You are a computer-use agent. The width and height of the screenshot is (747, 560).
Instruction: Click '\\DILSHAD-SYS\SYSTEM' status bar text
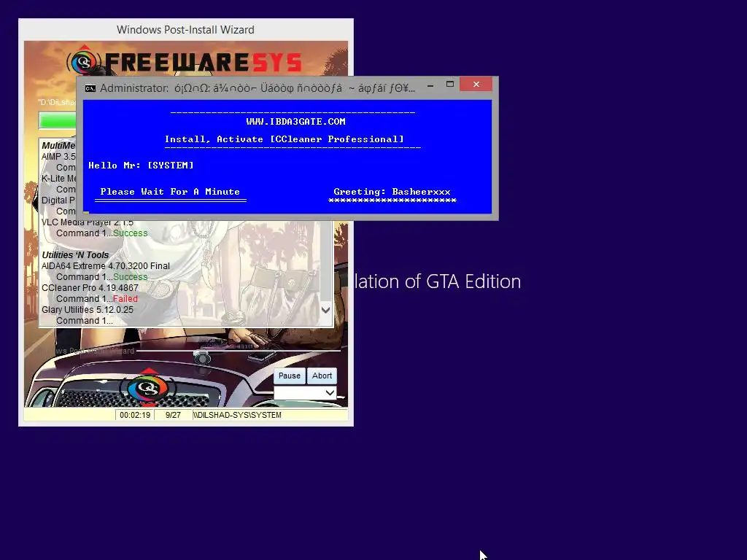(x=237, y=415)
